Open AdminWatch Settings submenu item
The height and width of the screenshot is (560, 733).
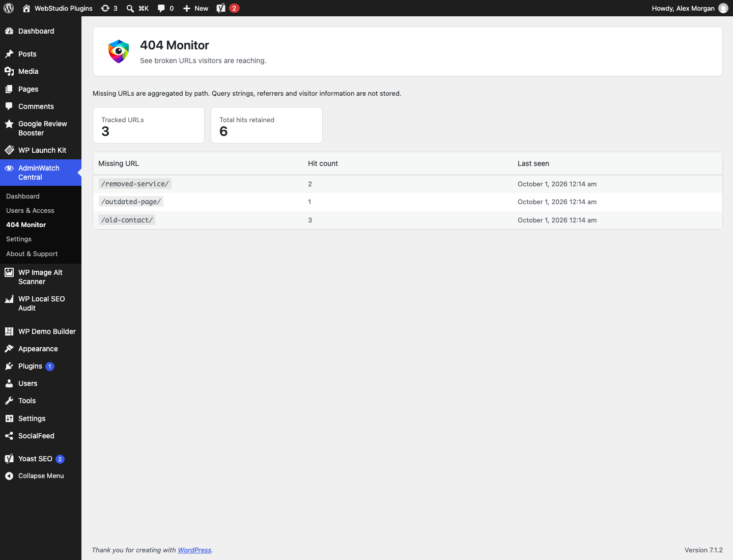pos(19,239)
